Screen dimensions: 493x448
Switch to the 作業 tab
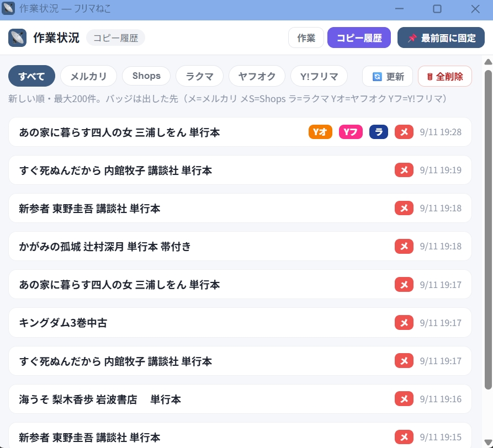[x=306, y=38]
